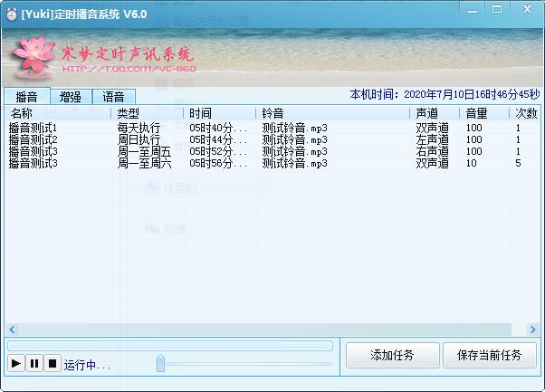
Task: Select the 语音 tab
Action: coord(113,97)
